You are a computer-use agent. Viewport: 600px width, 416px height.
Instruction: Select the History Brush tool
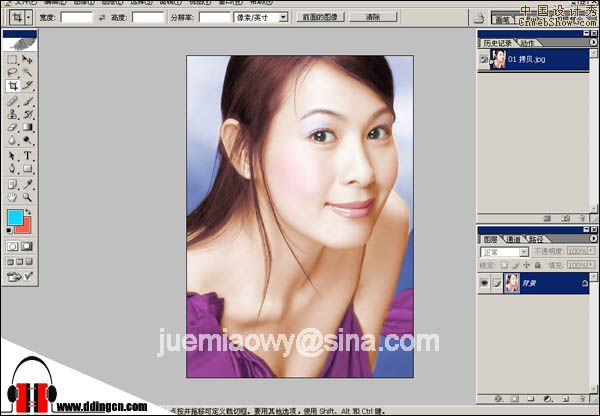pyautogui.click(x=27, y=114)
